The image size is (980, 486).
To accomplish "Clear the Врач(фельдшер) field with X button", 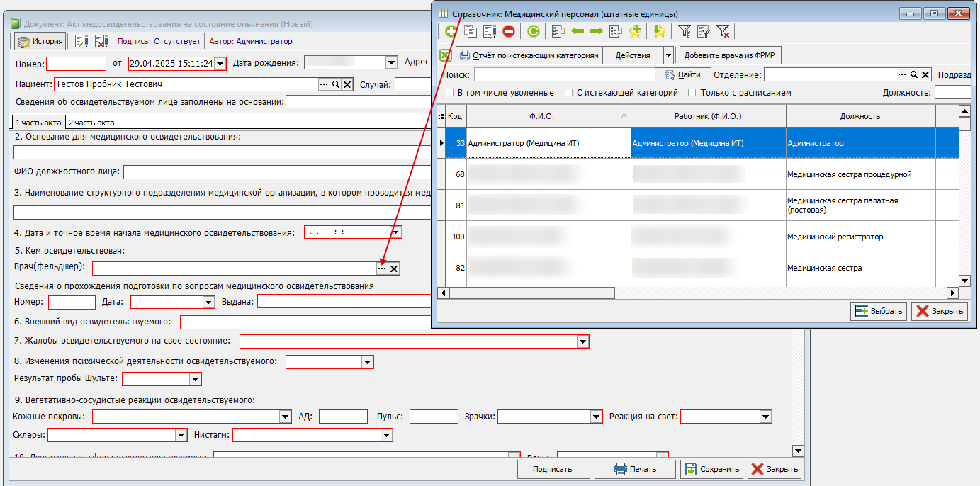I will pyautogui.click(x=394, y=269).
